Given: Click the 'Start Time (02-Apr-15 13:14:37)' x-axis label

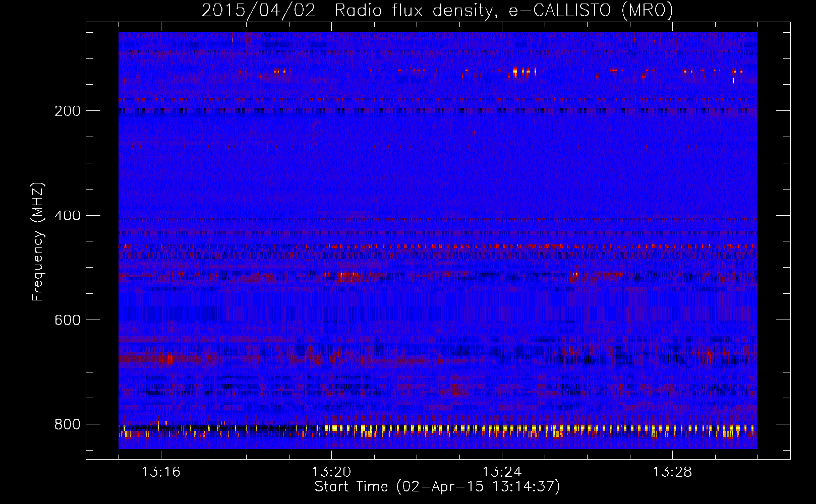Looking at the screenshot, I should tap(437, 486).
